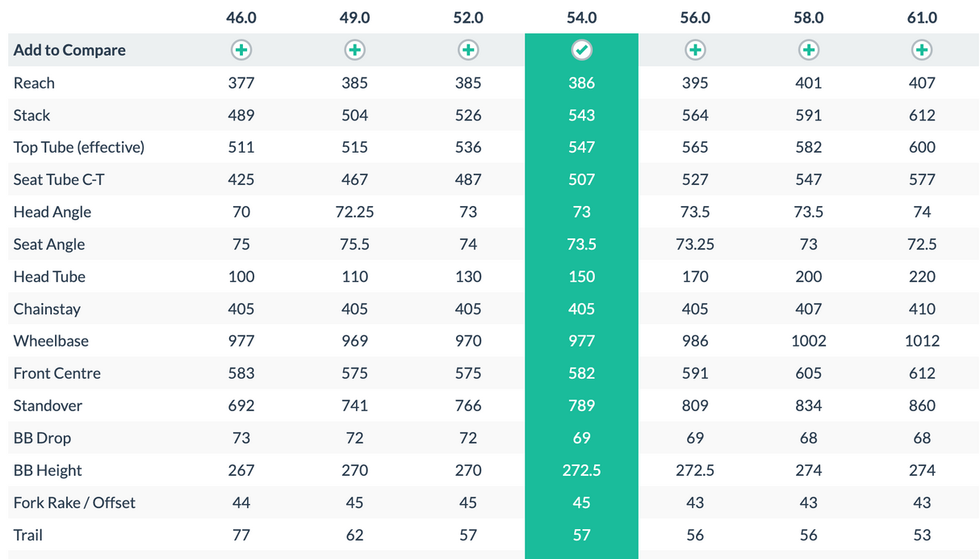This screenshot has width=980, height=559.
Task: Click the Add to Compare label
Action: (69, 50)
